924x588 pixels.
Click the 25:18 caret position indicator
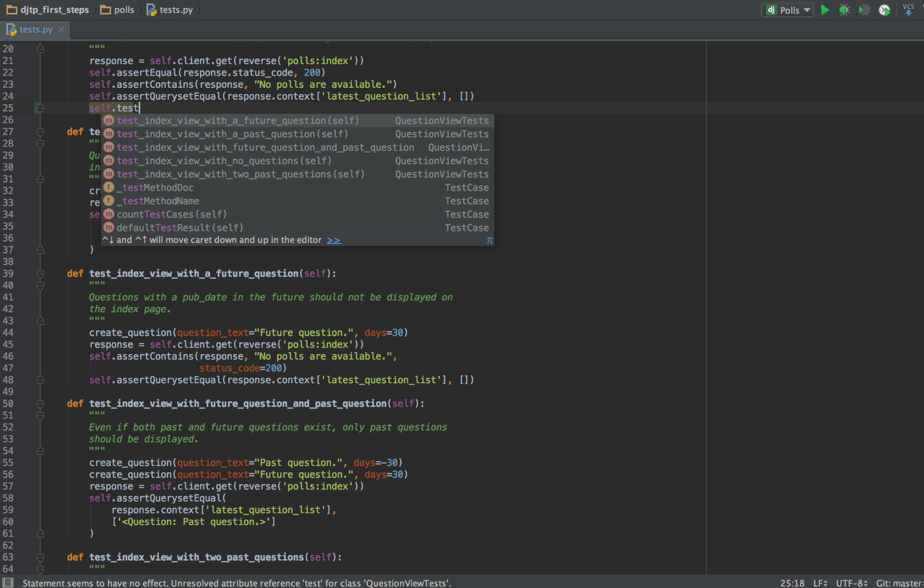pos(792,583)
